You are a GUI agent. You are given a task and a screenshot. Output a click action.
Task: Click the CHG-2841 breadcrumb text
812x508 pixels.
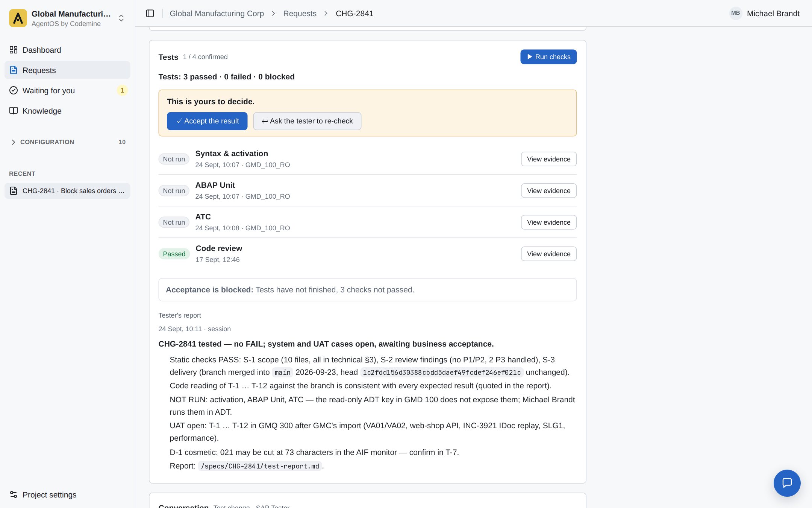354,14
